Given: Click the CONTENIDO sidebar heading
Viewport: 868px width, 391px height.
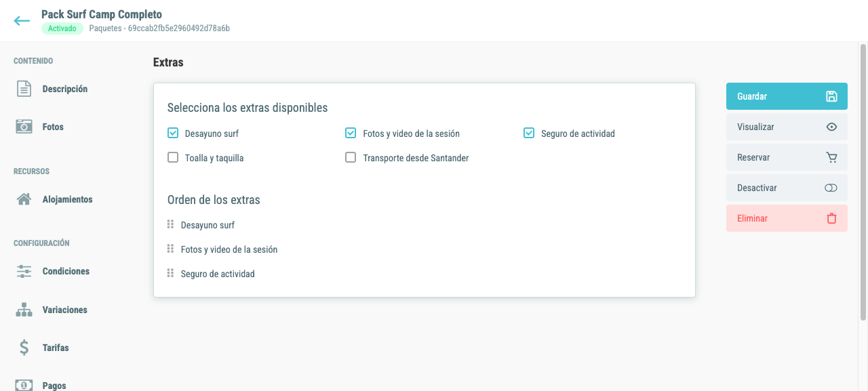Looking at the screenshot, I should point(33,61).
